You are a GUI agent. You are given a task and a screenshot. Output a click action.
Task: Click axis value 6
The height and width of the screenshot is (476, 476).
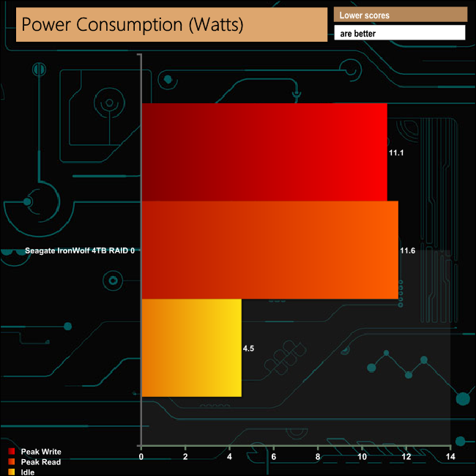click(x=274, y=456)
